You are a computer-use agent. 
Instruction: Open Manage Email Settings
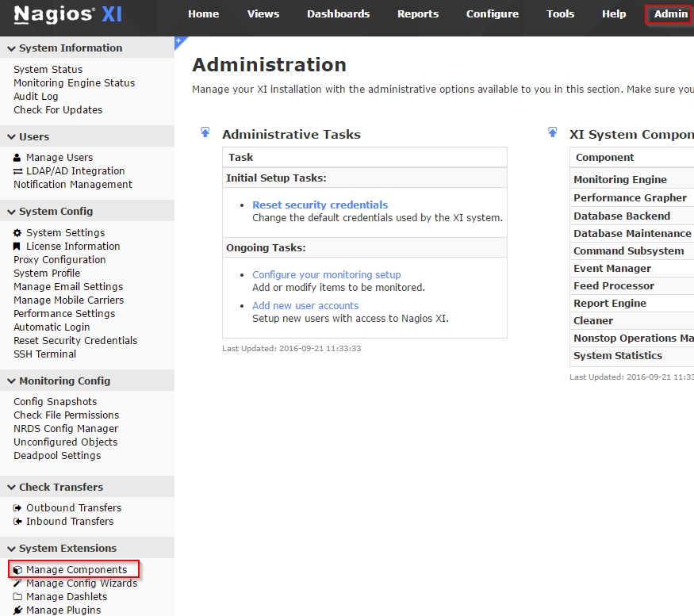pyautogui.click(x=68, y=287)
